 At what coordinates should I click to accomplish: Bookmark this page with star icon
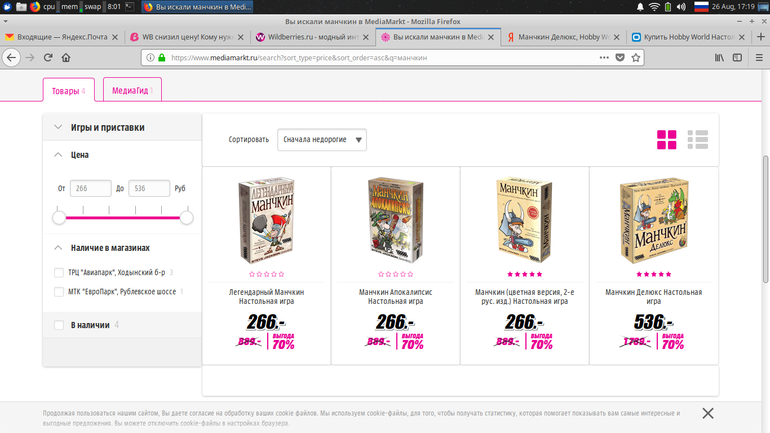coord(635,57)
